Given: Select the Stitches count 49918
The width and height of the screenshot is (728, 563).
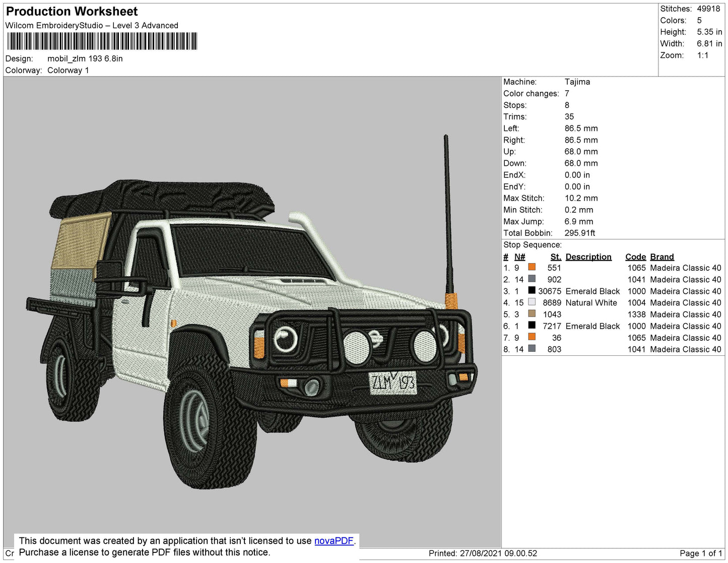Looking at the screenshot, I should coord(708,9).
